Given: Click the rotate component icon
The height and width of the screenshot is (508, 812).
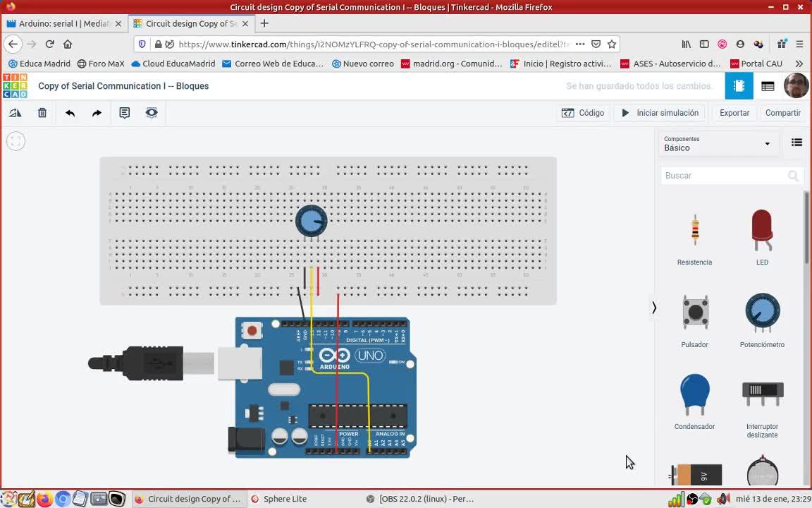Looking at the screenshot, I should tap(15, 113).
